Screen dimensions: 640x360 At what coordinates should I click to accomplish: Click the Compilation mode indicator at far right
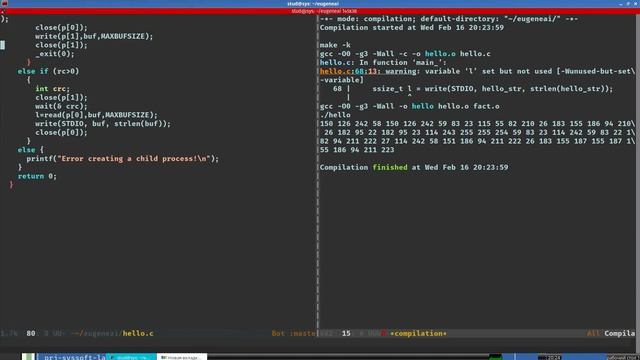tap(620, 333)
